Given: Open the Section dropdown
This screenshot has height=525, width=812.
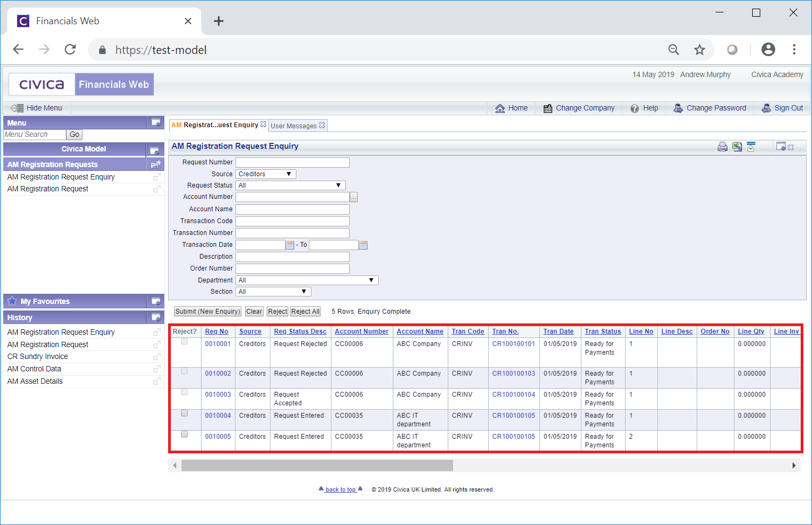Looking at the screenshot, I should point(273,292).
